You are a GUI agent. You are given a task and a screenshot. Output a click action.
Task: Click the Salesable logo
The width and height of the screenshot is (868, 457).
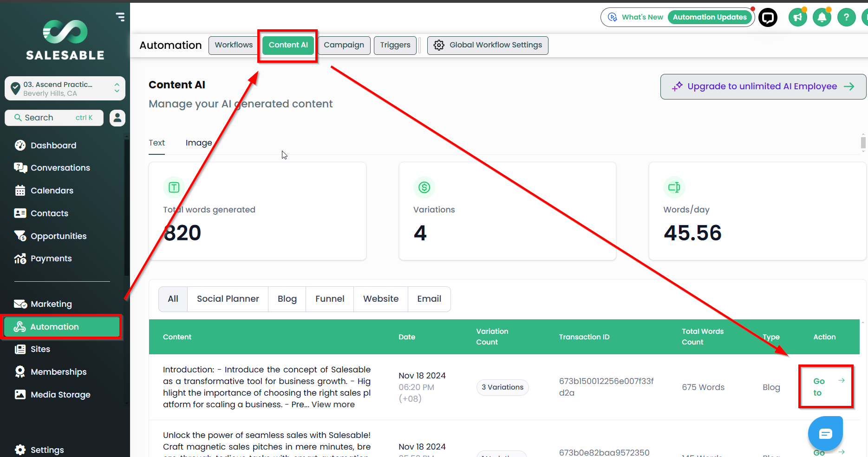[x=65, y=40]
